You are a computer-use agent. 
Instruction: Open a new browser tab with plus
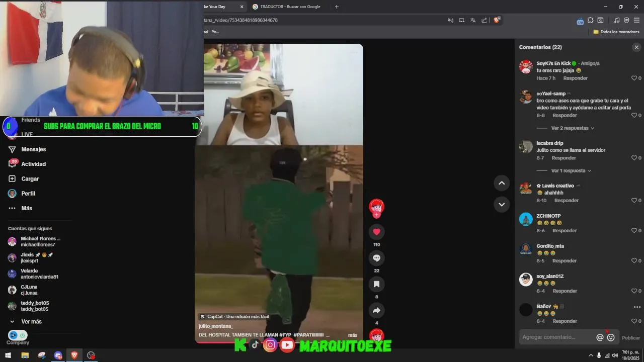click(337, 7)
